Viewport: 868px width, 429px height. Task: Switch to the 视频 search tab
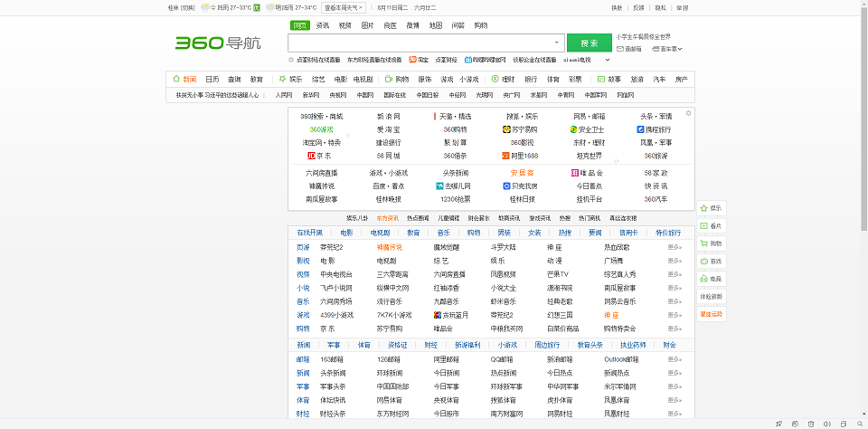click(345, 25)
